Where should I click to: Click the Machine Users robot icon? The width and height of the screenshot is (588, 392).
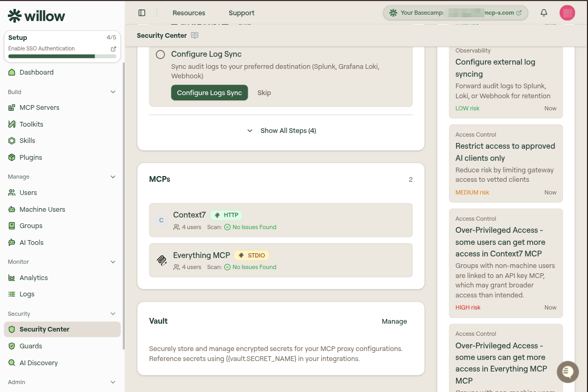tap(12, 210)
